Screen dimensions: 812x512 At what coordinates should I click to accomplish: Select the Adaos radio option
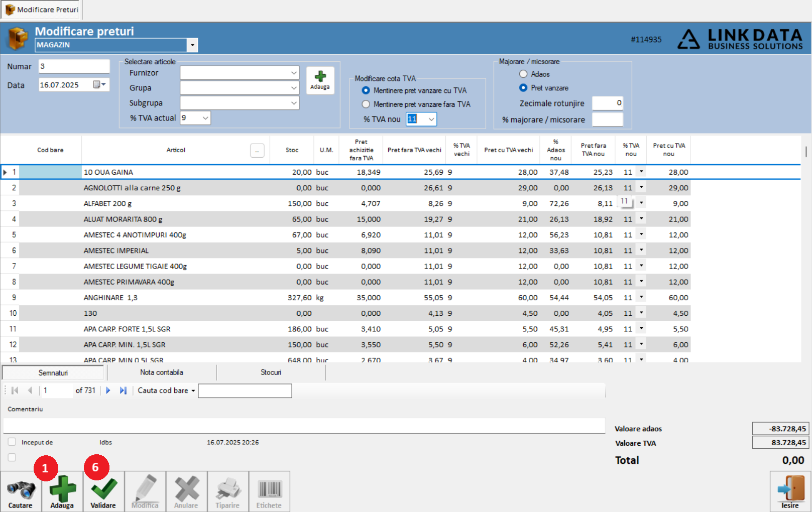coord(523,74)
